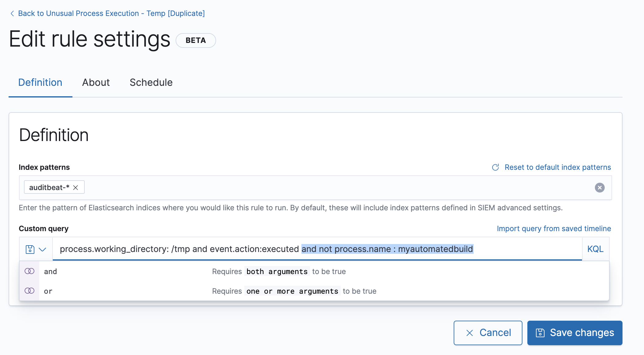Open the Schedule tab

(151, 82)
